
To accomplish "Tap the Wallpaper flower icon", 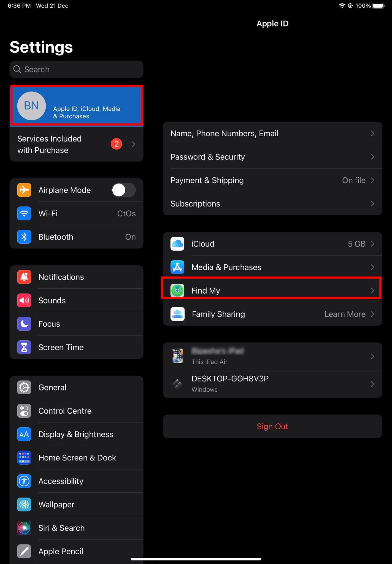I will [x=24, y=505].
